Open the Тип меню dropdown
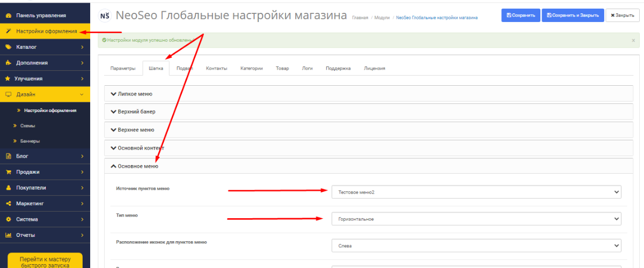Viewport: 644px width, 268px height. point(476,219)
